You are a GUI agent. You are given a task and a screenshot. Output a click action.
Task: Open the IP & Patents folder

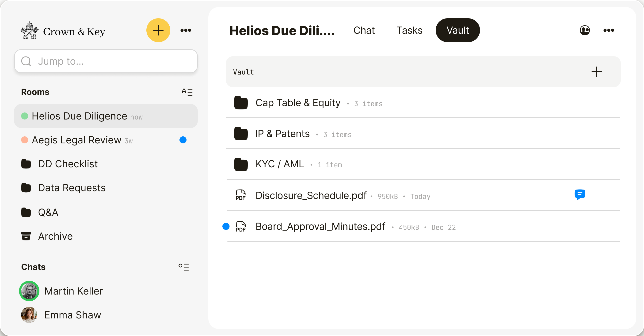point(282,134)
